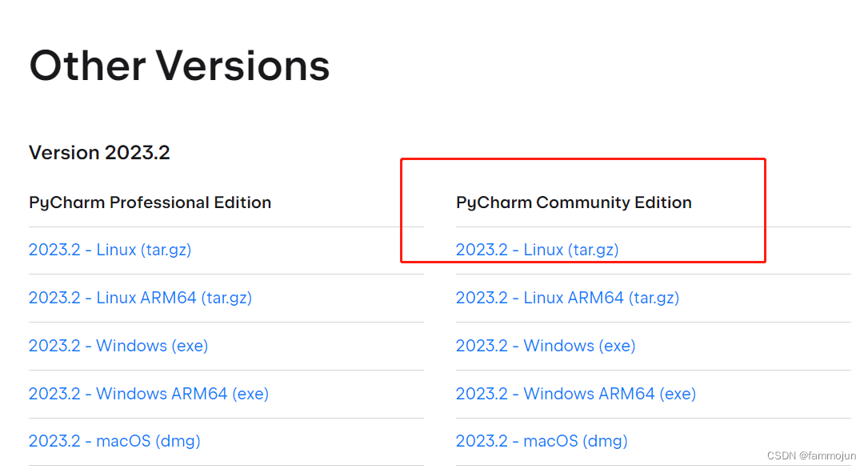
Task: Download Community 2023.2 macOS (dmg)
Action: pyautogui.click(x=542, y=441)
